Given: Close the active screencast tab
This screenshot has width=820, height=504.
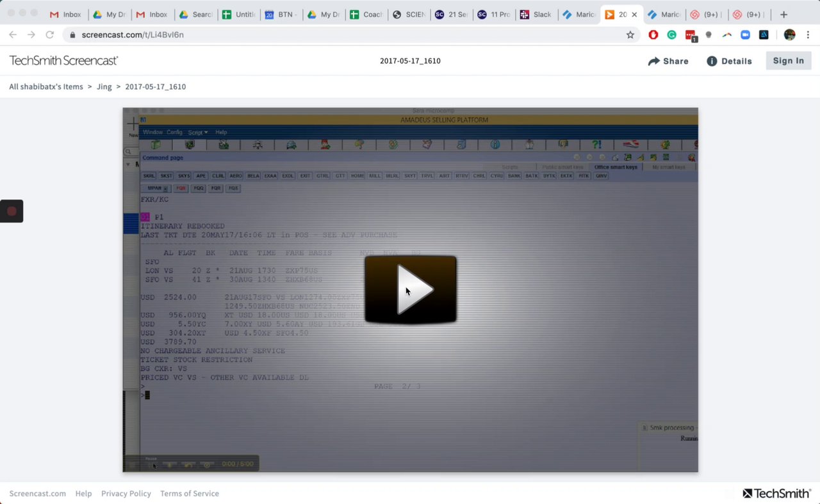Looking at the screenshot, I should 634,14.
